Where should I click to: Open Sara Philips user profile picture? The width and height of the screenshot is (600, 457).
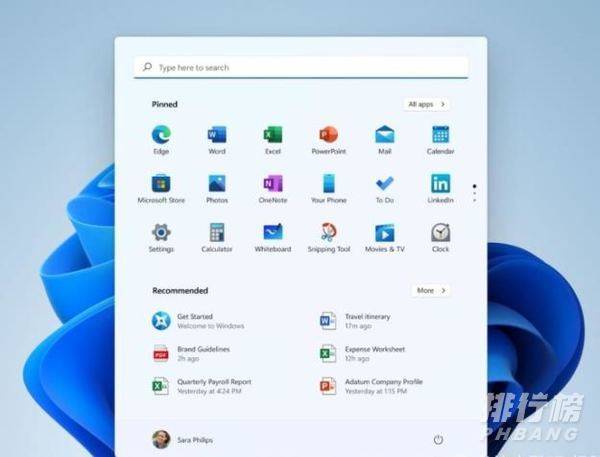(x=161, y=439)
